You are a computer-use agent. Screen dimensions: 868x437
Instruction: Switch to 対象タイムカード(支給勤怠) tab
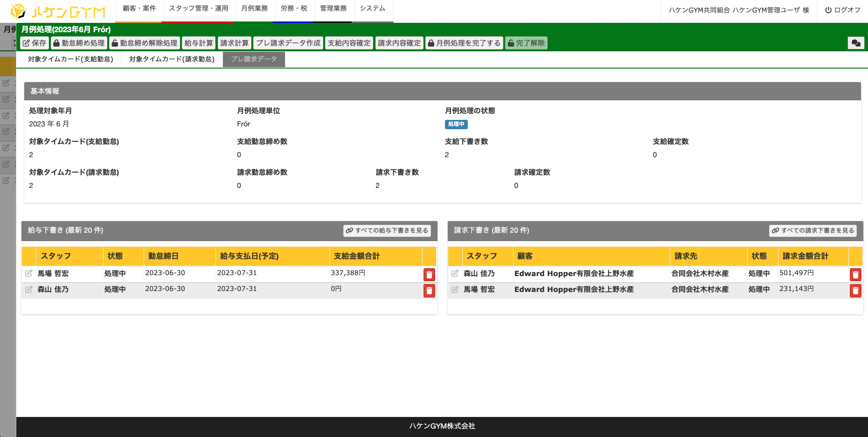click(70, 59)
